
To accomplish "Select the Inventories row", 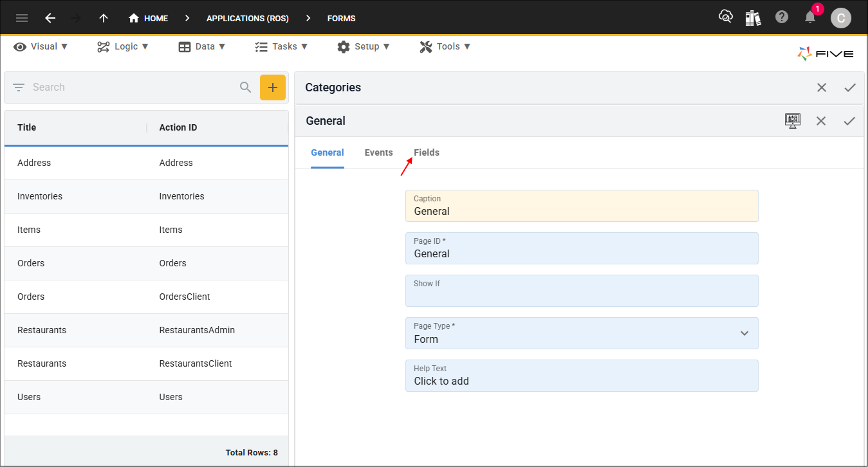I will pos(146,196).
